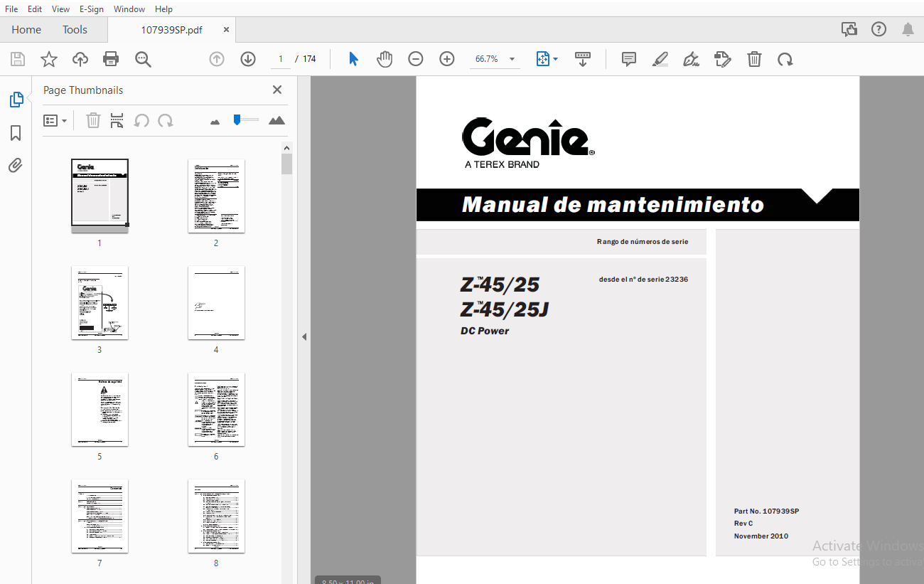The image size is (924, 584).
Task: Select page 7 thumbnail
Action: (x=100, y=516)
